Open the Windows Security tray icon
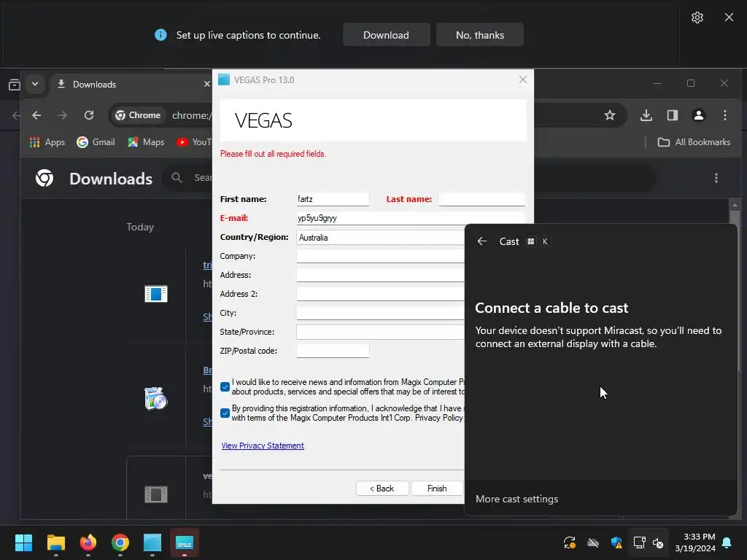 point(616,542)
